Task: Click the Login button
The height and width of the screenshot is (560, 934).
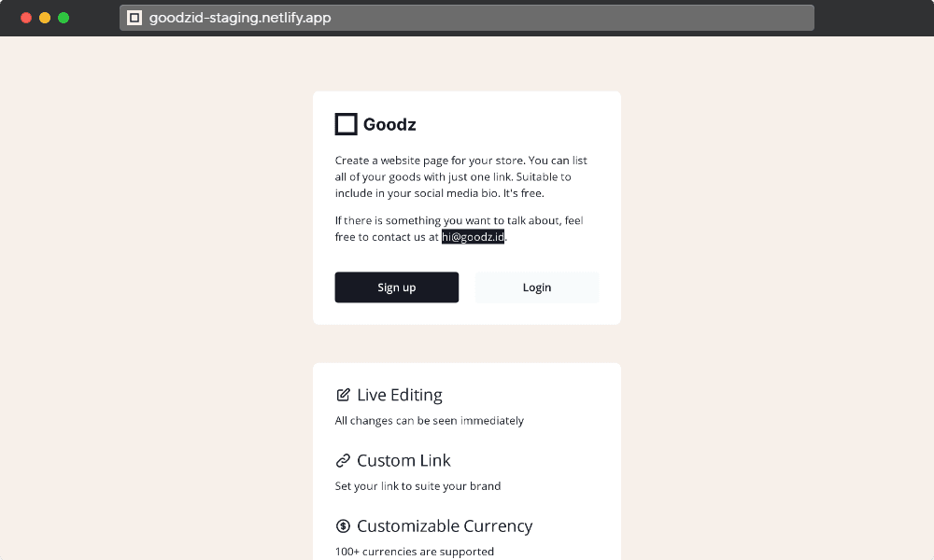Action: click(537, 287)
